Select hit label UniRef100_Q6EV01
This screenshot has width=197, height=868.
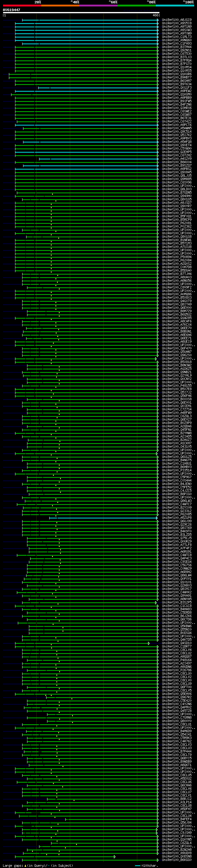[177, 403]
